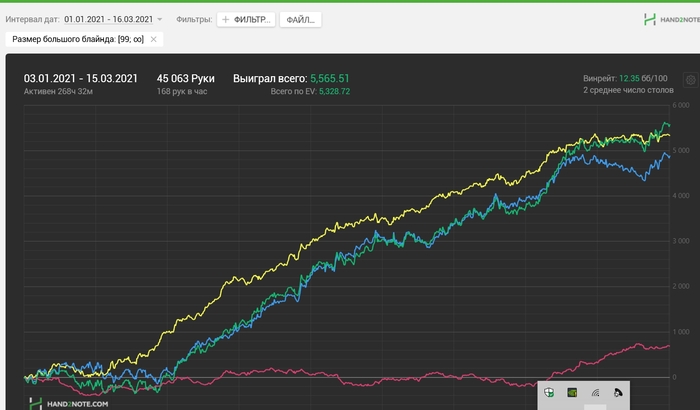Add a new filter with ФИЛЬТР button

[246, 20]
